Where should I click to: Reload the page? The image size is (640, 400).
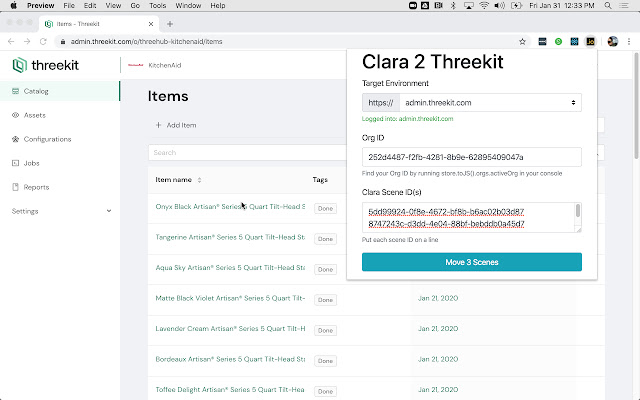[43, 41]
